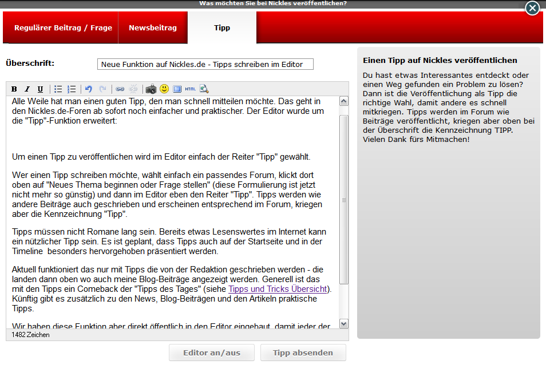Undo the last edit
Image resolution: width=546 pixels, height=392 pixels.
coord(89,89)
